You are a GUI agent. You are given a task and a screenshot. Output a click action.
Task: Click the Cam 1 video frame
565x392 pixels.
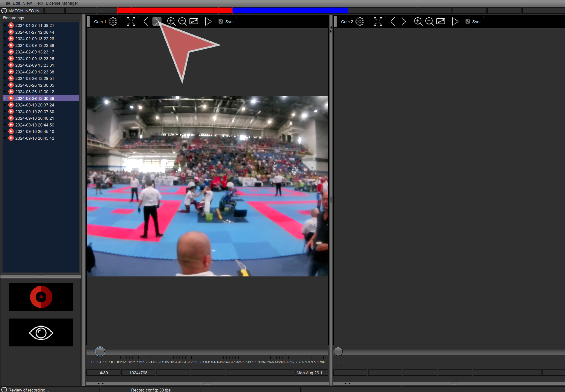[x=207, y=186]
